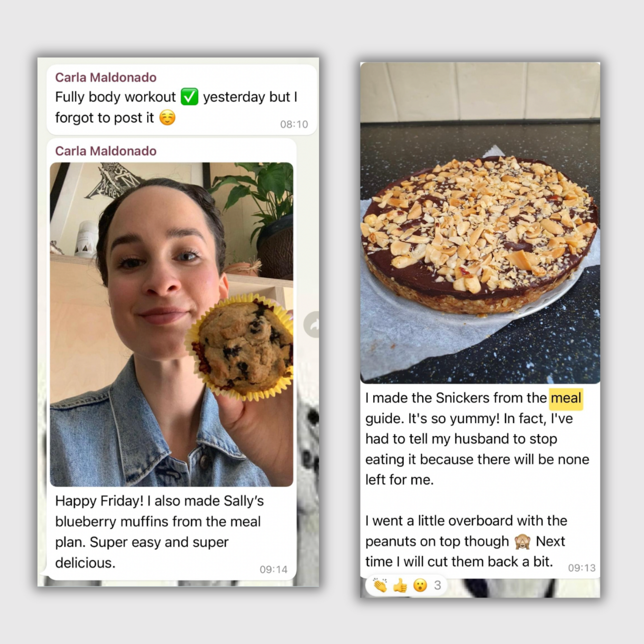Open the blueberry muffin selfie photo

171,324
